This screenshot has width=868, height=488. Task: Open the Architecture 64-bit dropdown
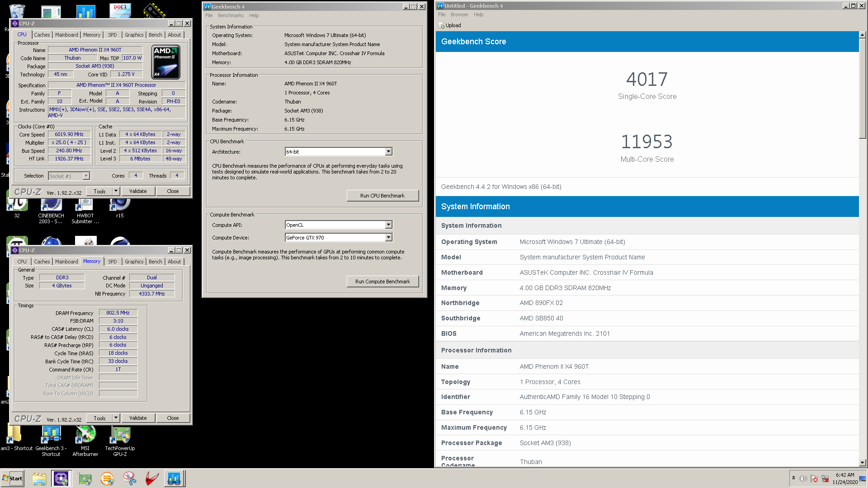pyautogui.click(x=388, y=152)
